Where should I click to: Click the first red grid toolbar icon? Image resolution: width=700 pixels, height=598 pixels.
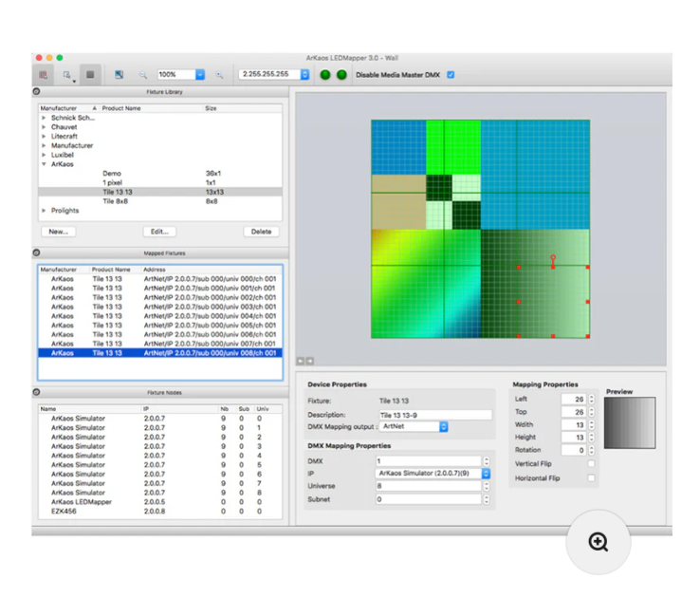[44, 74]
